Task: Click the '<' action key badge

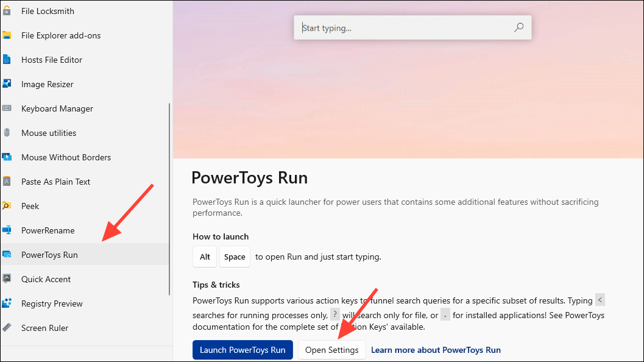Action: (600, 300)
